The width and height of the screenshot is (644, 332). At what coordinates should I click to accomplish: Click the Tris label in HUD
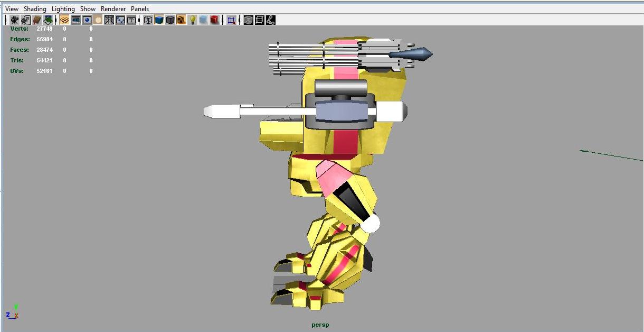tap(17, 60)
